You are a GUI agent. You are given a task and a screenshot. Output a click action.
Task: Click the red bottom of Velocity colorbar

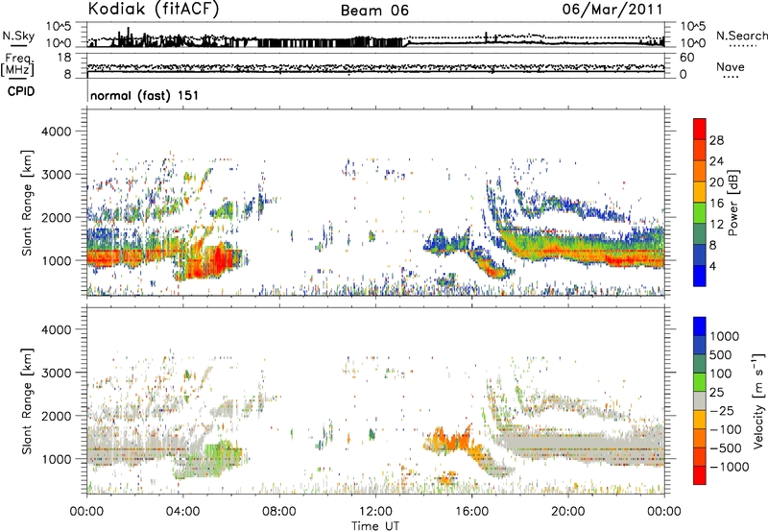tap(700, 475)
